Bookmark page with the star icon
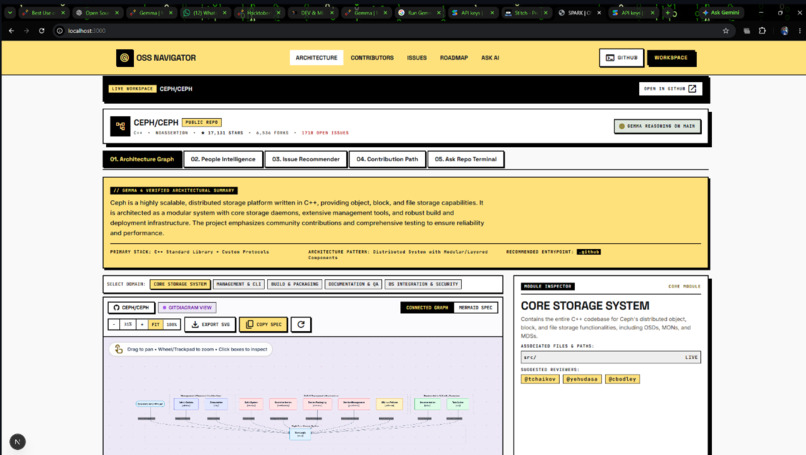 725,31
